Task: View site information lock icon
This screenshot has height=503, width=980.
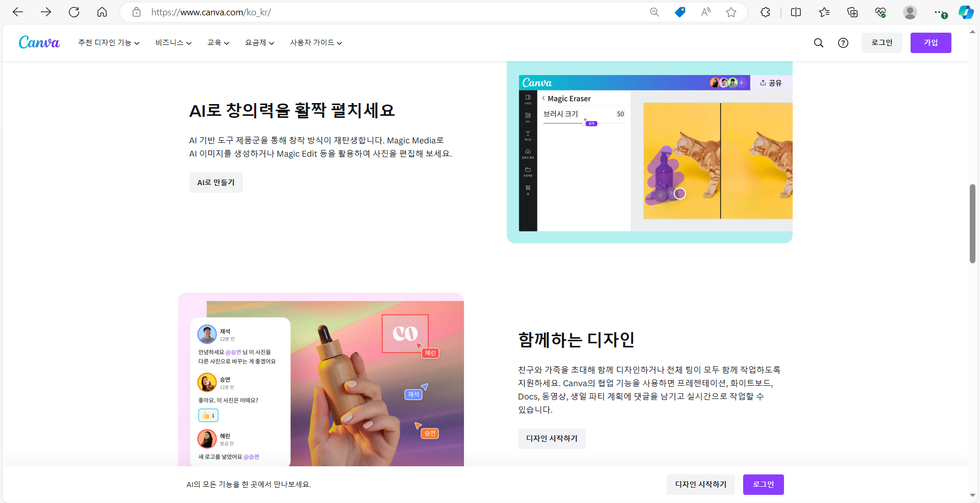Action: (x=136, y=12)
